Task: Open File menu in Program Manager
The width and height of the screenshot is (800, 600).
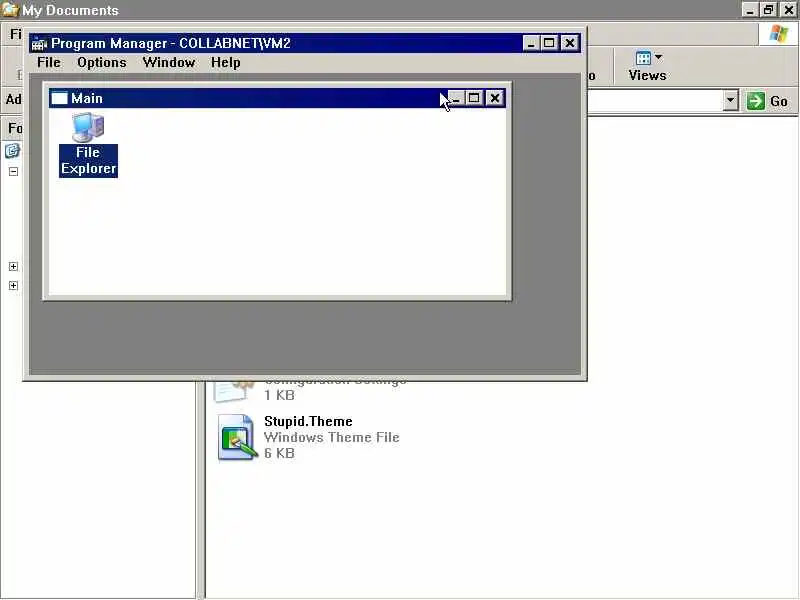Action: pyautogui.click(x=49, y=62)
